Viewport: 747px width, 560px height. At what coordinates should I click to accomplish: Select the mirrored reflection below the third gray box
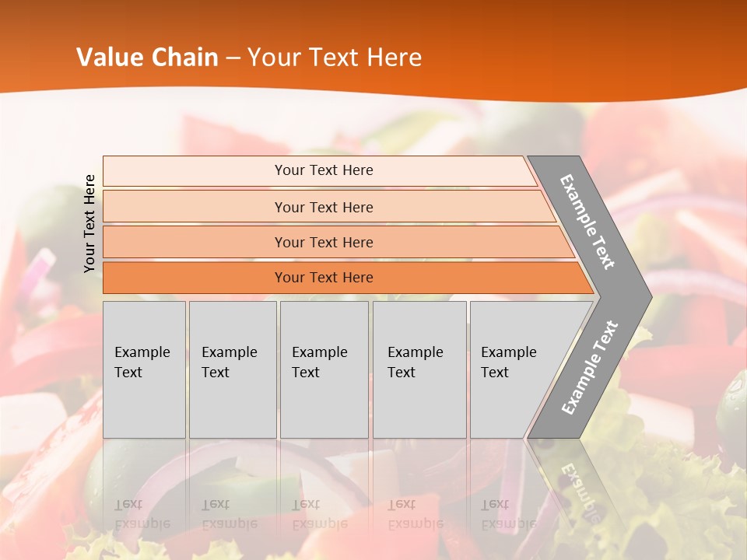pyautogui.click(x=319, y=513)
